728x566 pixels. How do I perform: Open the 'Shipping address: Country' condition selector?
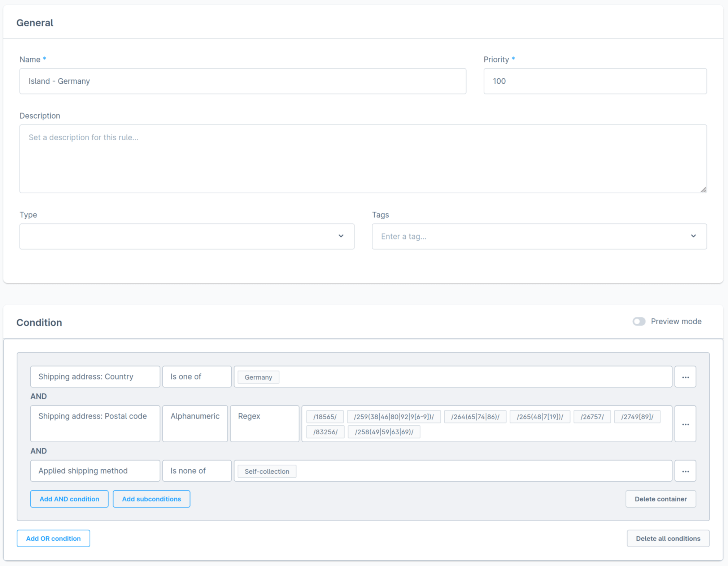pyautogui.click(x=95, y=377)
